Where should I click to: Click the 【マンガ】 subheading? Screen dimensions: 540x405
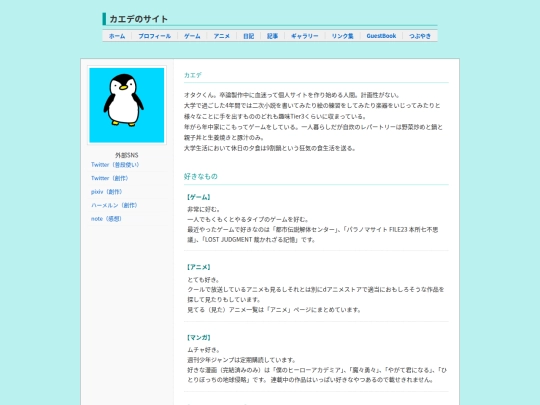pos(199,338)
